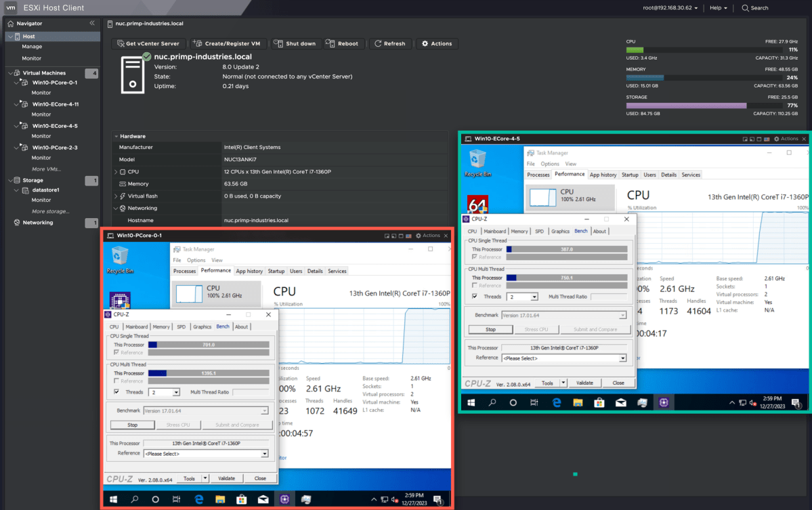Click Get vCenter Server button
This screenshot has height=510, width=812.
148,43
